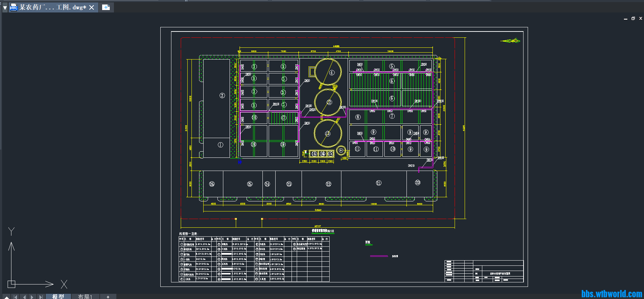
Task: Select circular tank number 12 in drawing
Action: (328, 102)
